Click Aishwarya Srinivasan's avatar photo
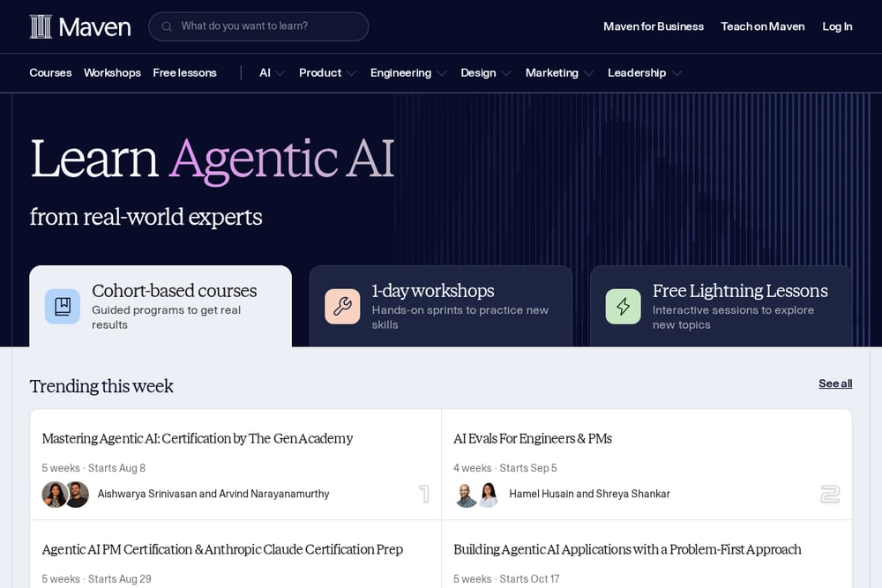The width and height of the screenshot is (882, 588). point(55,495)
